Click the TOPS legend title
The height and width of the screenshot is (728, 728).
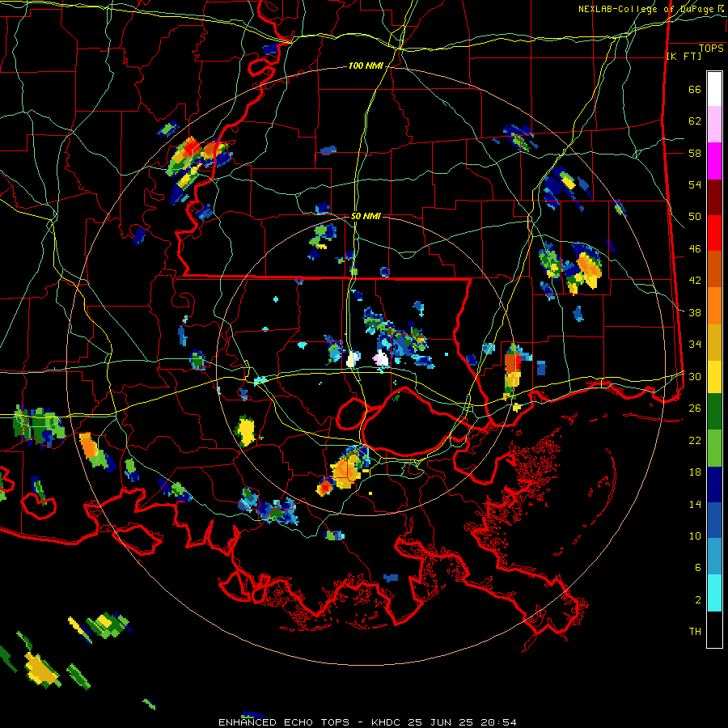(711, 49)
